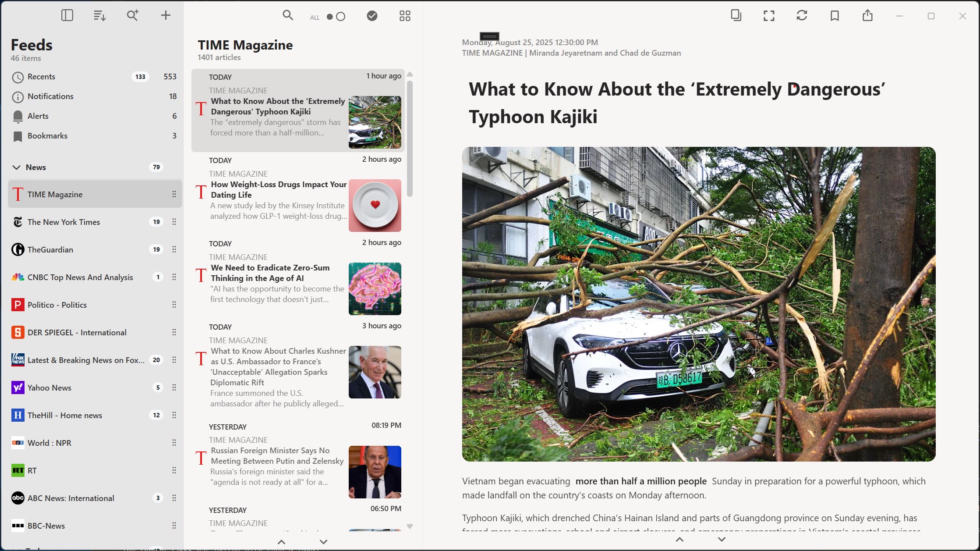The width and height of the screenshot is (980, 551).
Task: Refresh the article with sync icon
Action: (x=802, y=16)
